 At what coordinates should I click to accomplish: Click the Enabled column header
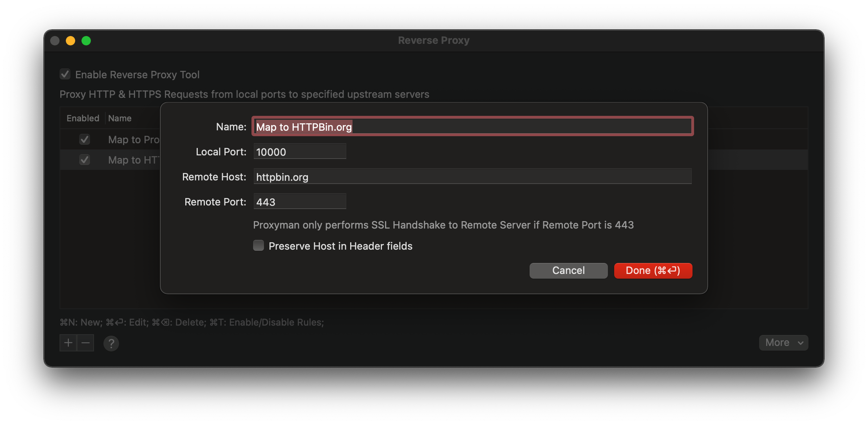pos(82,118)
